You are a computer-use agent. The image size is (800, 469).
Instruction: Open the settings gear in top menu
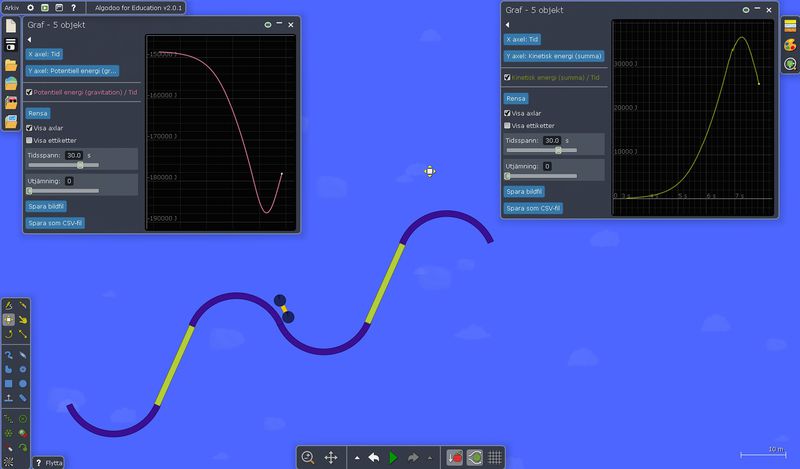(x=30, y=7)
